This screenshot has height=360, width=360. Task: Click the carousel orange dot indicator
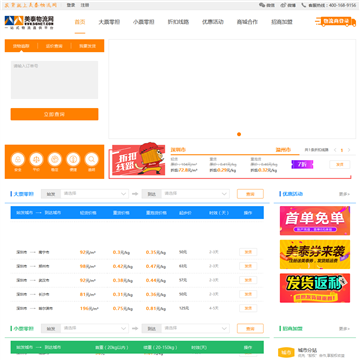(239, 134)
